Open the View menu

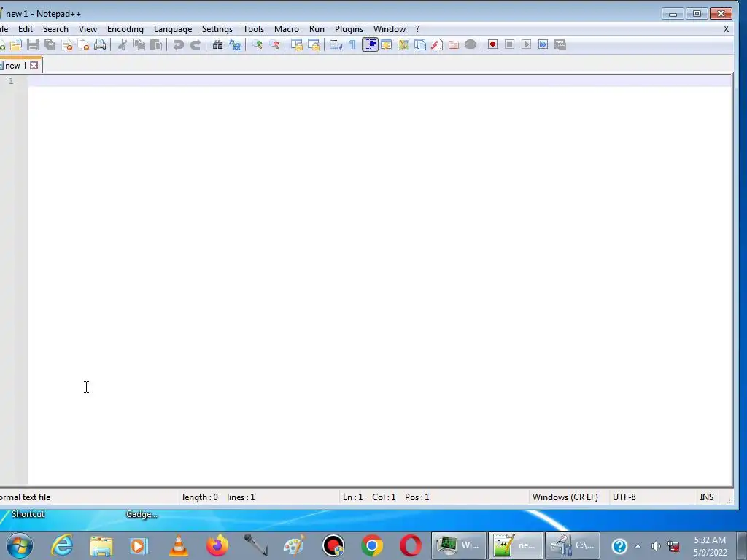tap(88, 29)
